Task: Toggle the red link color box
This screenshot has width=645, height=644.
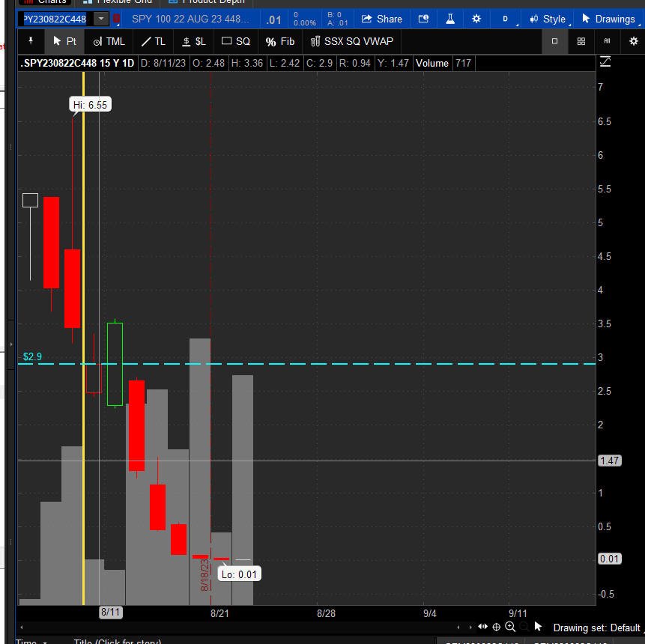Action: pyautogui.click(x=116, y=19)
